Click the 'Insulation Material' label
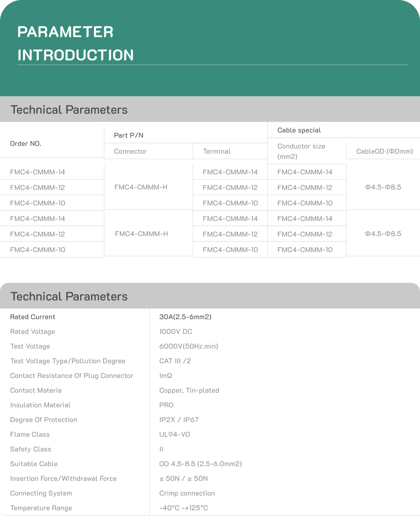 tap(40, 405)
